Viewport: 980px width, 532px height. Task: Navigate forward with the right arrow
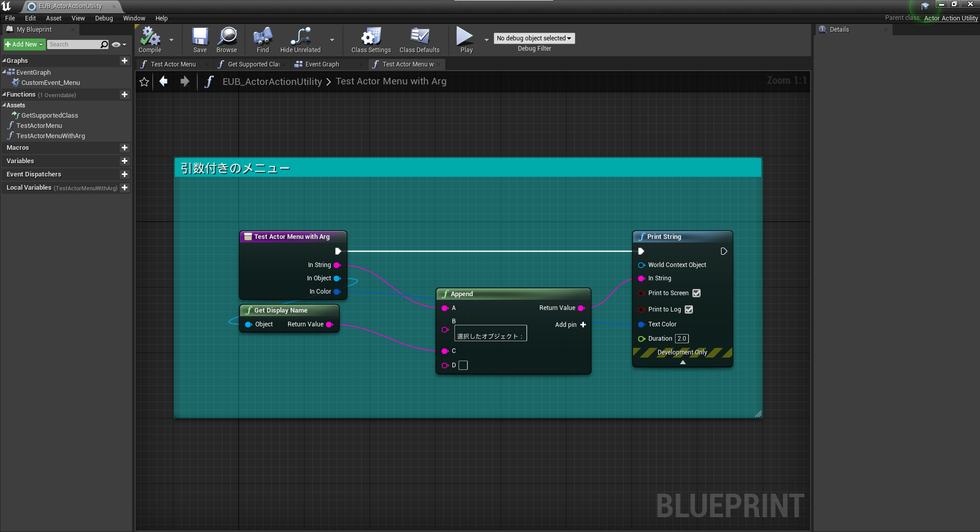(x=185, y=81)
